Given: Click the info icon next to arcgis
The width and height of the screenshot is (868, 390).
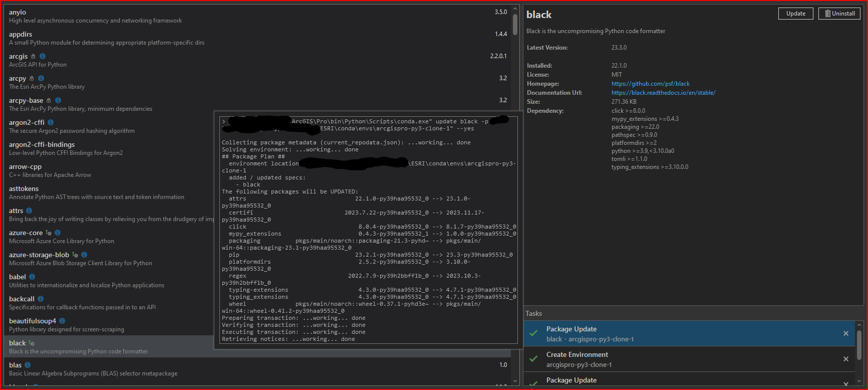Looking at the screenshot, I should pyautogui.click(x=43, y=56).
